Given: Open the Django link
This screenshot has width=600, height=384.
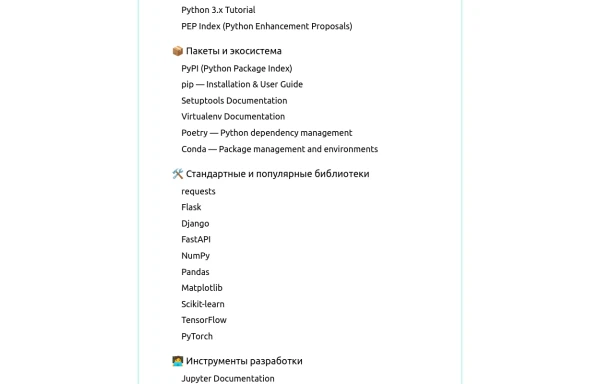Looking at the screenshot, I should (x=195, y=224).
